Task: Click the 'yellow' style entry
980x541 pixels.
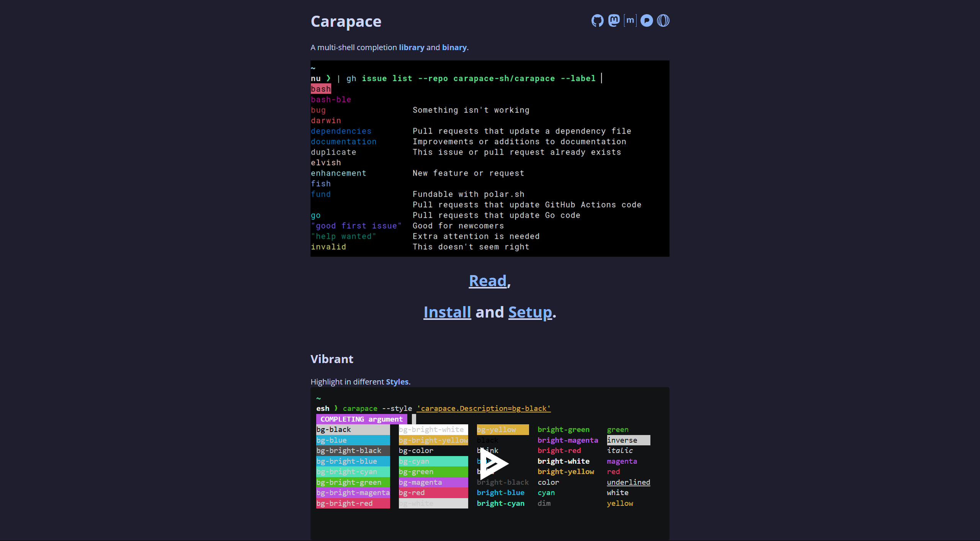Action: (620, 504)
